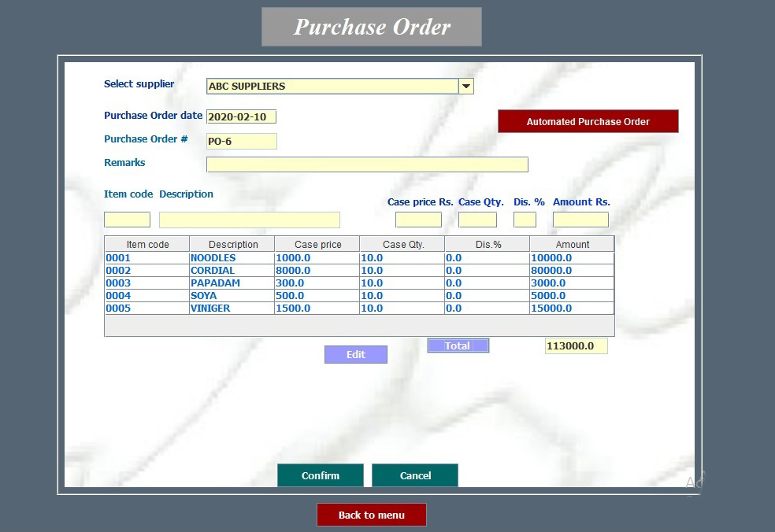Click case price 8000.0 cell

pyautogui.click(x=317, y=270)
